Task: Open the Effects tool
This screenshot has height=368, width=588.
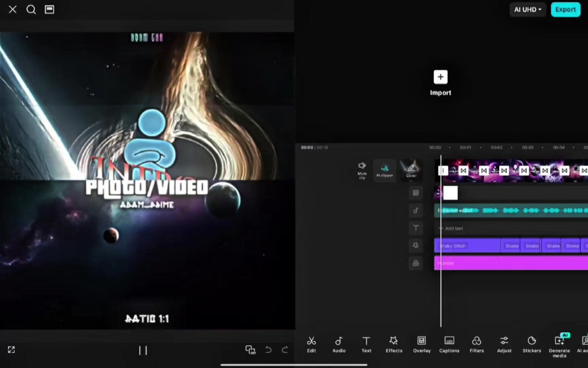Action: (394, 344)
